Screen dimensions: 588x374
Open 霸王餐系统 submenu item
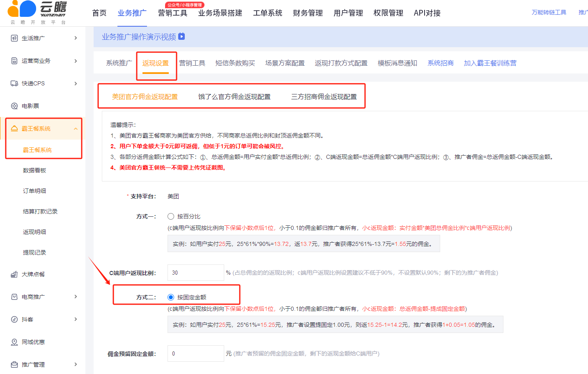(x=37, y=150)
